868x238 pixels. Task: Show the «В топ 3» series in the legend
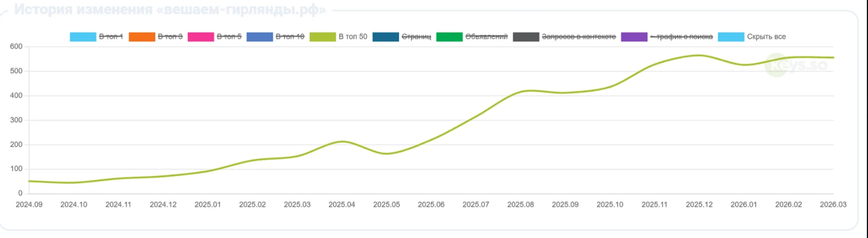(x=170, y=37)
